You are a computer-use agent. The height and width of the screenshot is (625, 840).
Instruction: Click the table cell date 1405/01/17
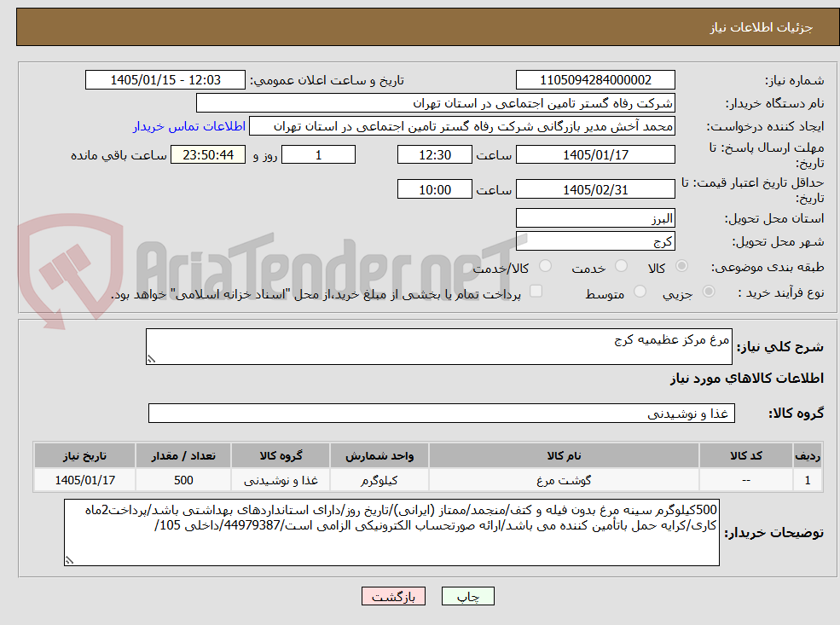click(x=84, y=480)
